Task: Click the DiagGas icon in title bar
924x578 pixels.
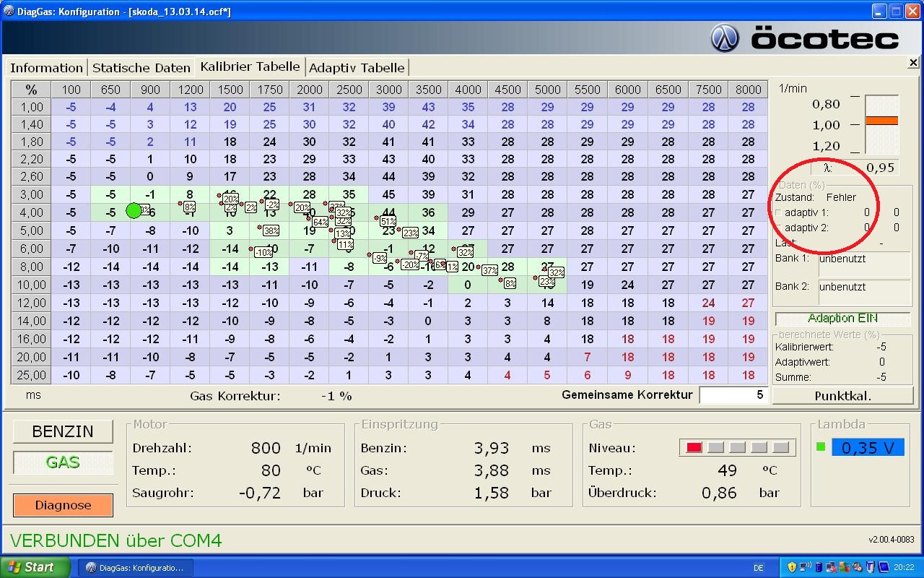Action: [9, 12]
